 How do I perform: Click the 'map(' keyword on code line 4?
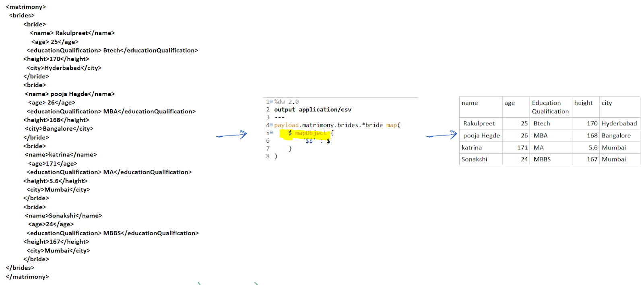tap(393, 125)
